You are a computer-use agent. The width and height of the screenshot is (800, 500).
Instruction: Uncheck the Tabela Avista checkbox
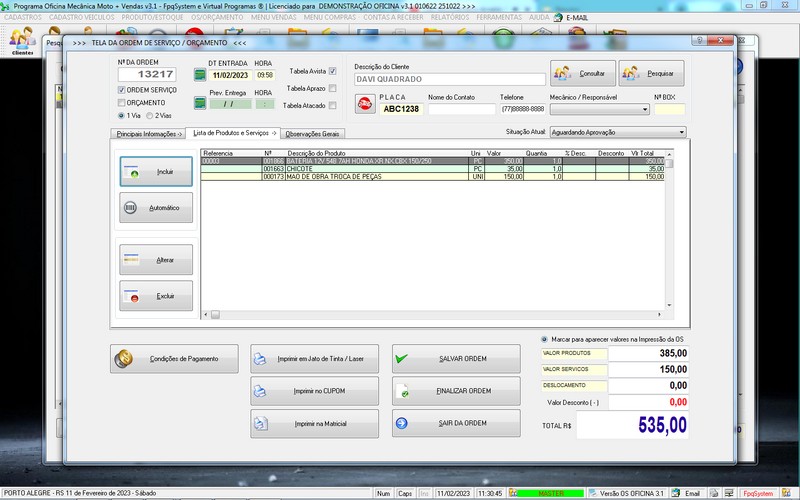(333, 71)
